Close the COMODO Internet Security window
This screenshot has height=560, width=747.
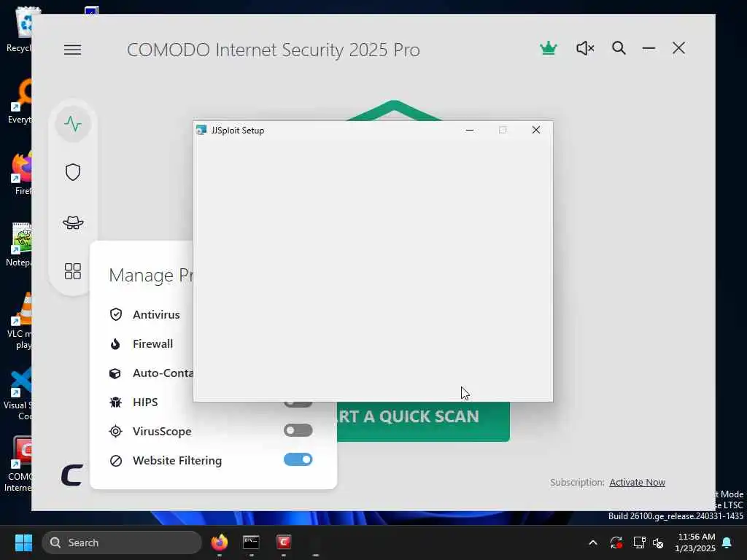679,48
